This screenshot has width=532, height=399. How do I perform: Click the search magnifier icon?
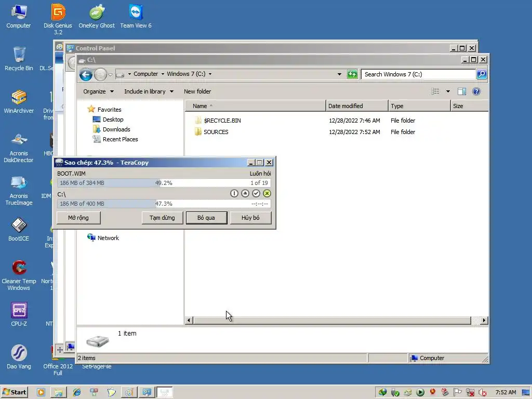click(x=482, y=74)
